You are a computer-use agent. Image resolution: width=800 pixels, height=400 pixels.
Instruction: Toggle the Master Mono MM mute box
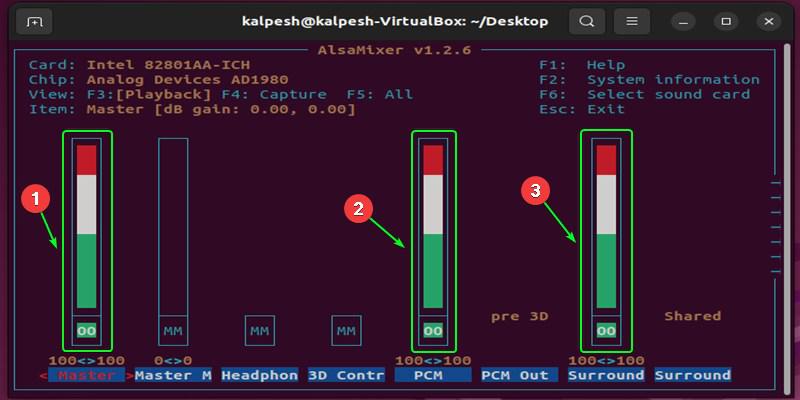point(173,331)
